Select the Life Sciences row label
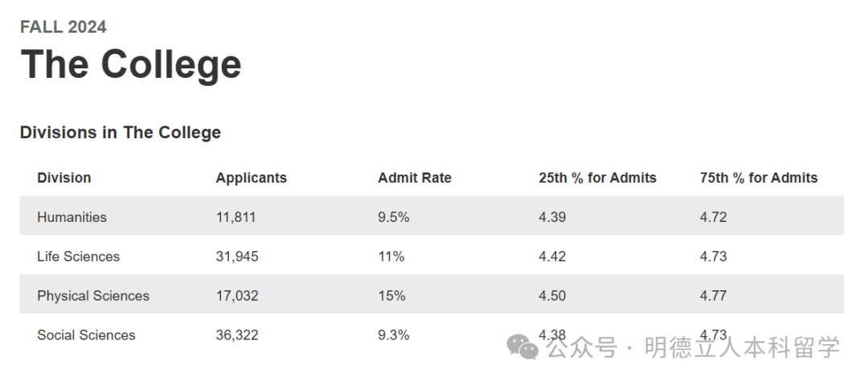This screenshot has height=382, width=868. click(78, 257)
